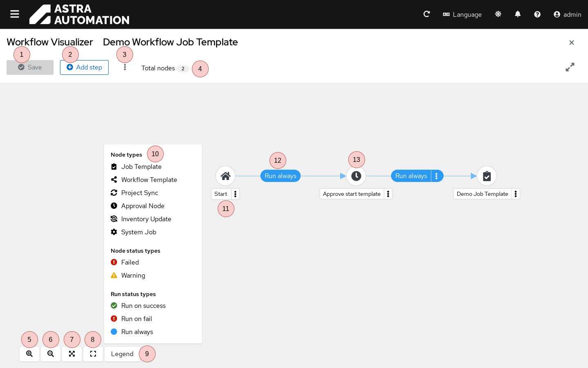Open Approve start template node options
Image resolution: width=588 pixels, height=368 pixels.
click(x=388, y=194)
